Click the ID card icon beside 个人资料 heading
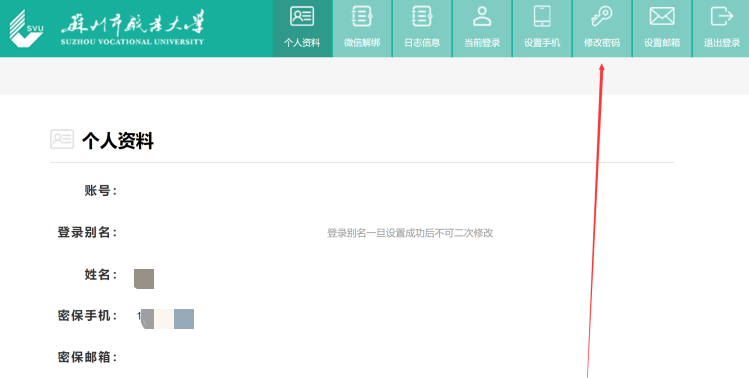The width and height of the screenshot is (749, 378). (62, 139)
